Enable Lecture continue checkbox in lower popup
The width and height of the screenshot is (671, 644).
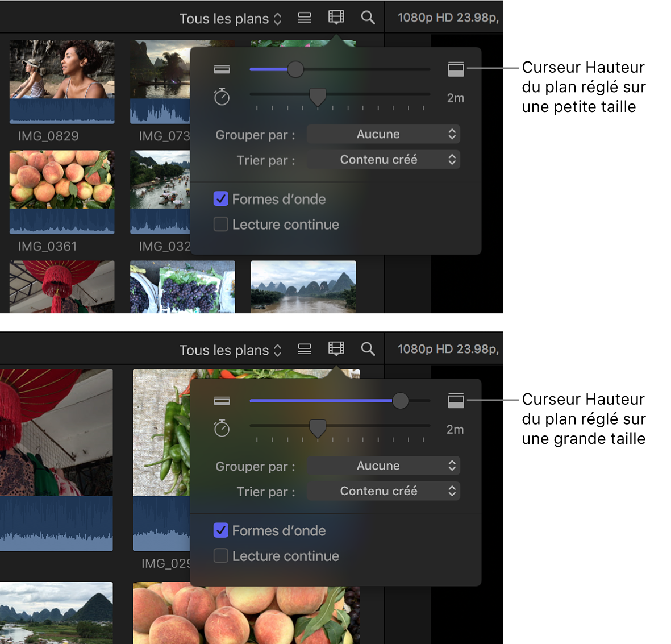coord(221,556)
